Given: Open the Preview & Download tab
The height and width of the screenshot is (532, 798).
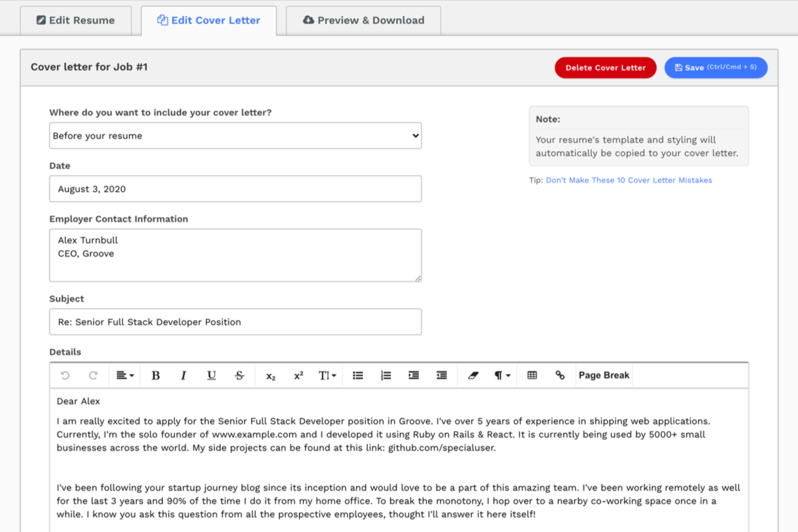Looking at the screenshot, I should [363, 21].
